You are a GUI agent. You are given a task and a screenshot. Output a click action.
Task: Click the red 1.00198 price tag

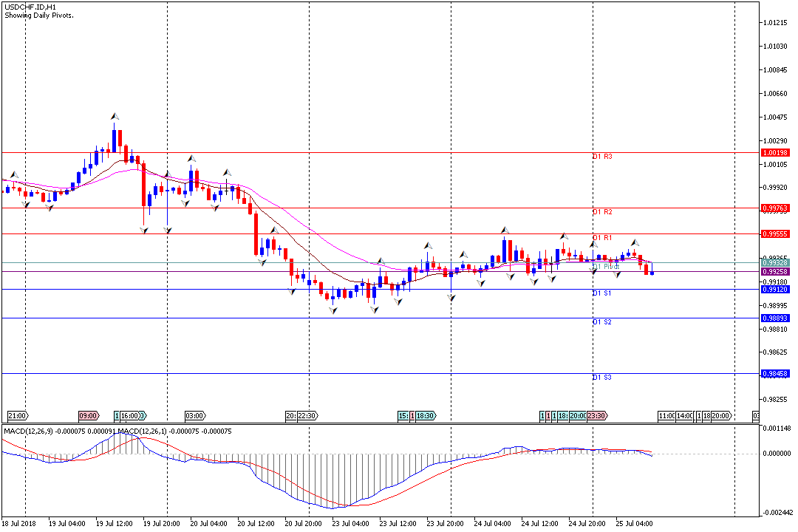(x=775, y=153)
